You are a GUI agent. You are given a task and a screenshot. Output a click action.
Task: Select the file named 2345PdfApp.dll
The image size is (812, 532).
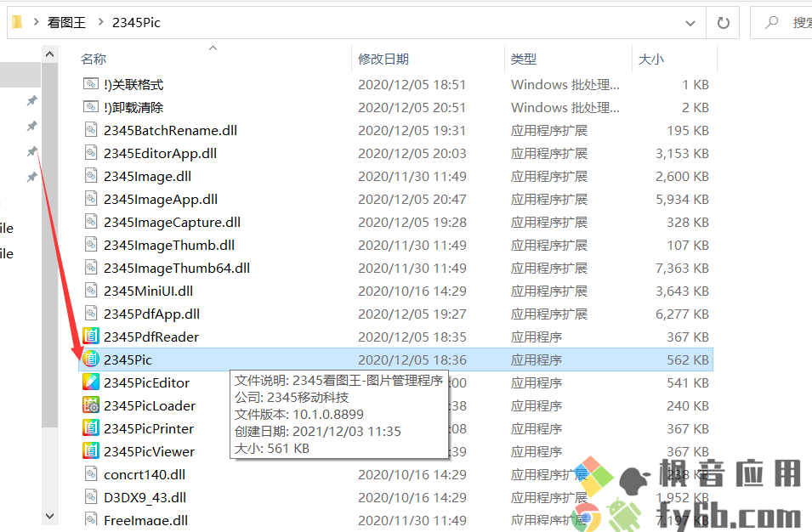(151, 314)
